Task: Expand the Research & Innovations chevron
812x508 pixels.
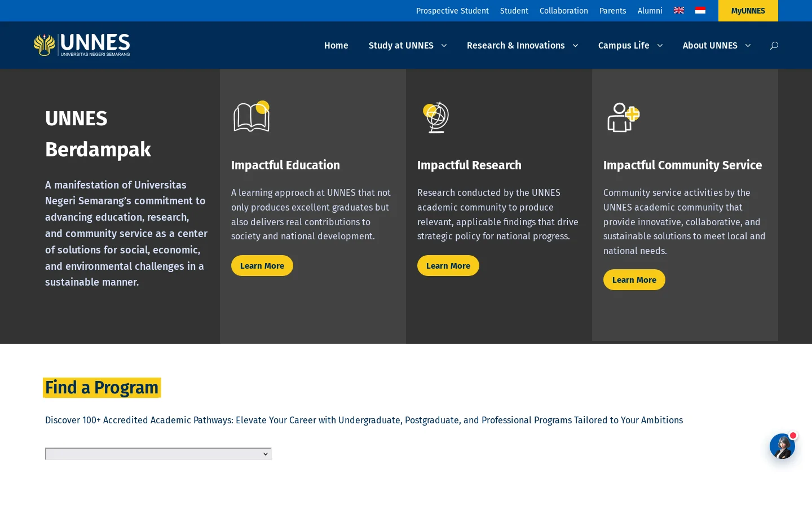Action: click(x=575, y=46)
